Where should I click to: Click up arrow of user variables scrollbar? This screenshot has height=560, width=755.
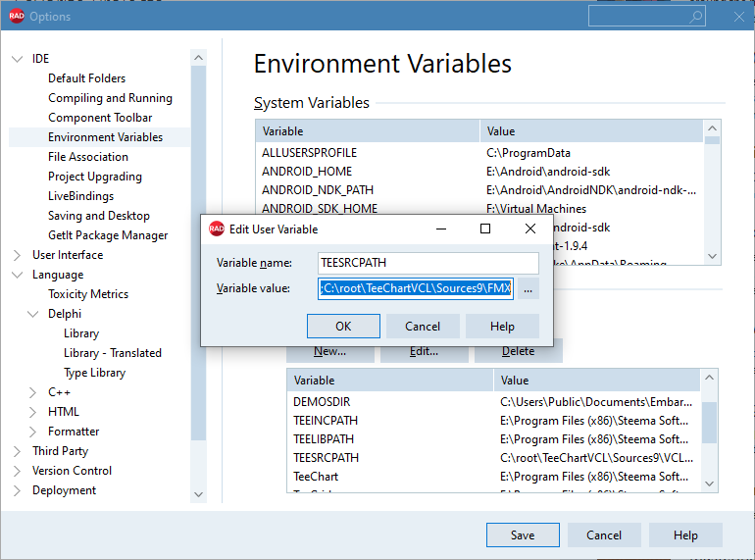709,378
